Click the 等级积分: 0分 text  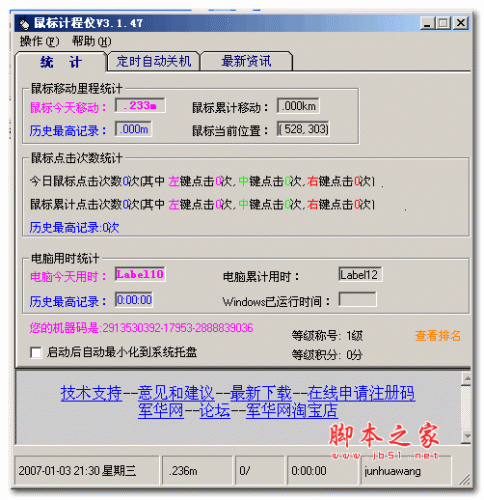pos(327,355)
